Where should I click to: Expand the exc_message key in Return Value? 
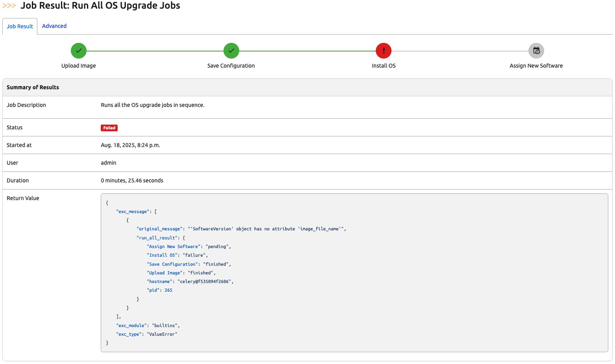click(133, 211)
